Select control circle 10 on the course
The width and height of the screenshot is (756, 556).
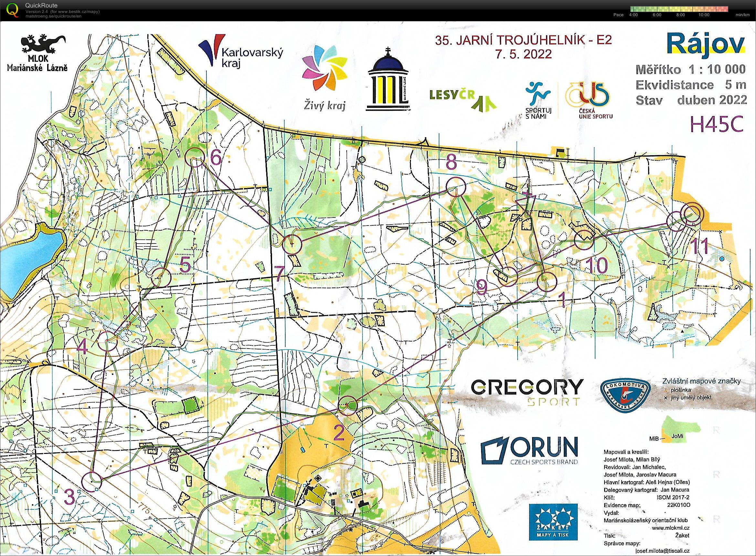584,240
